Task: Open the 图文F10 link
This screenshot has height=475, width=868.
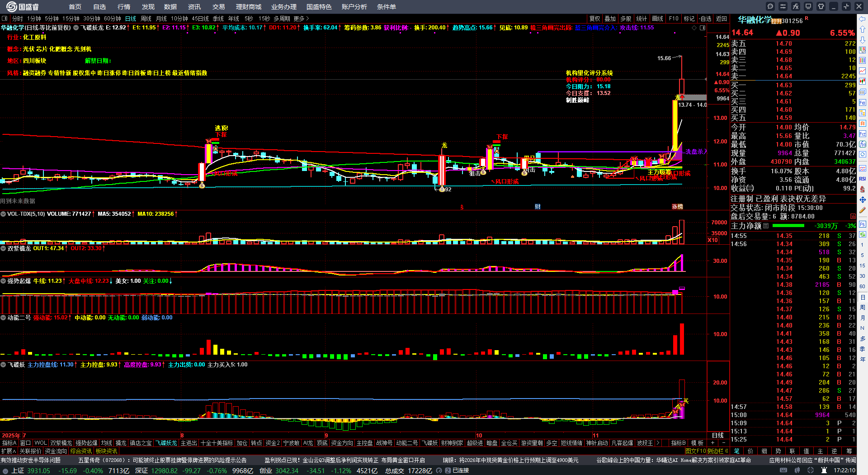Action: [695, 451]
